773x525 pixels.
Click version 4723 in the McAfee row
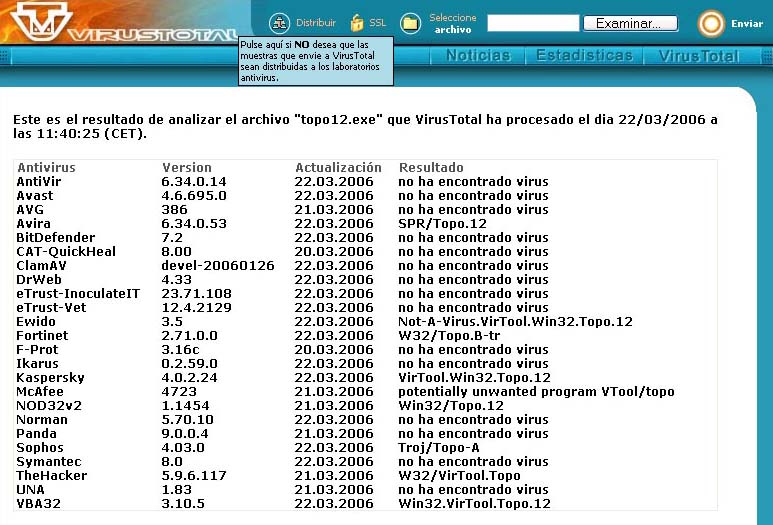pos(179,392)
